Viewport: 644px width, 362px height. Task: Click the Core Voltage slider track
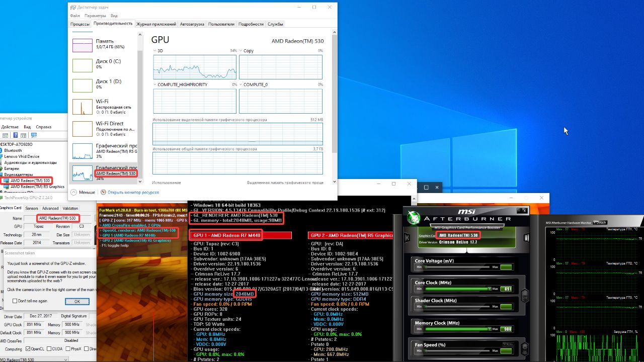456,267
